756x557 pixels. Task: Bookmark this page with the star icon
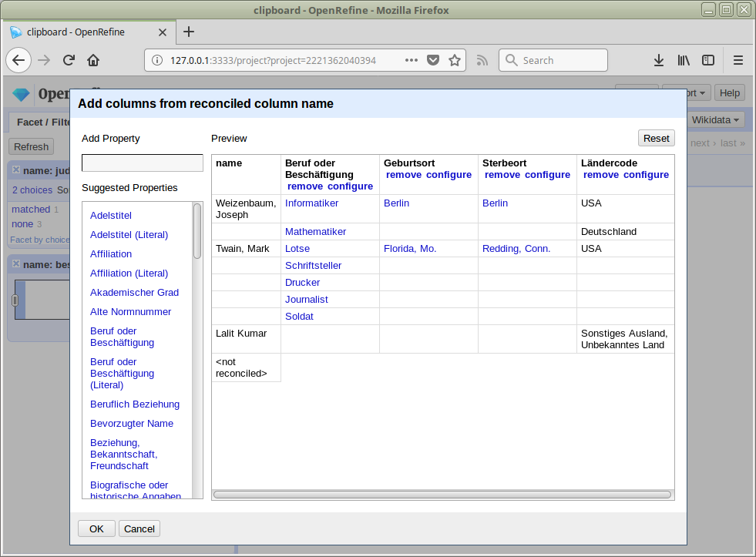pos(455,60)
